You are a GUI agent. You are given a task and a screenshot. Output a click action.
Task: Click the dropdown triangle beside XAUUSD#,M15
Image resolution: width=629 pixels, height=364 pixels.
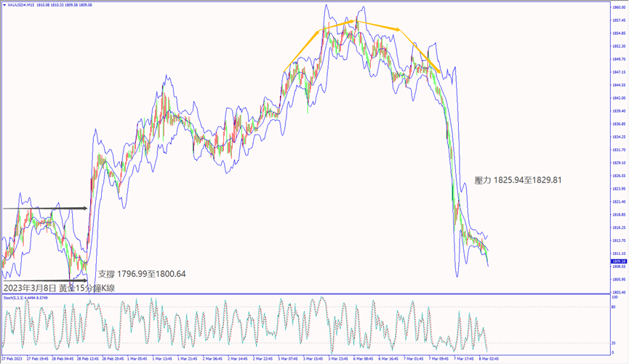click(3, 4)
